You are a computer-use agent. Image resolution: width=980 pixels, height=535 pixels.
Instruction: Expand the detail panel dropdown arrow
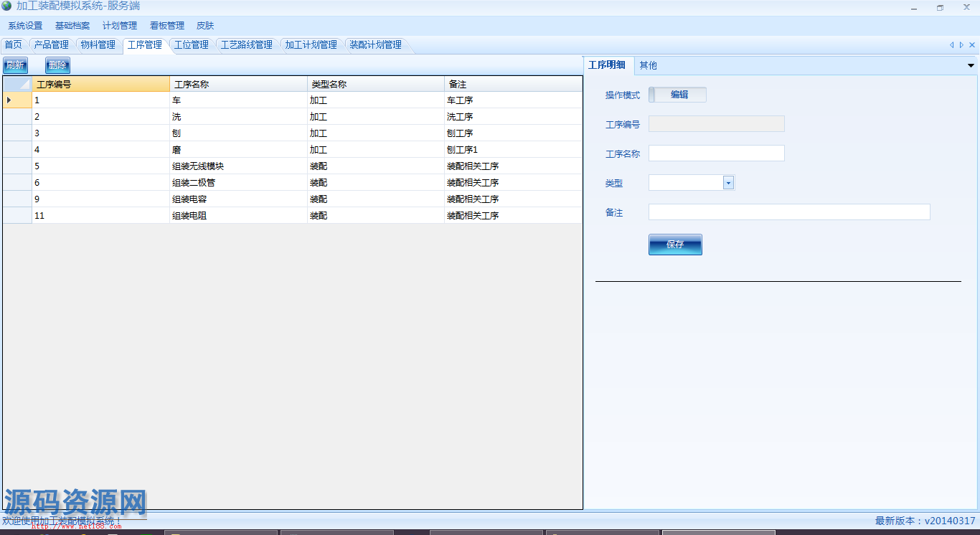[x=971, y=65]
